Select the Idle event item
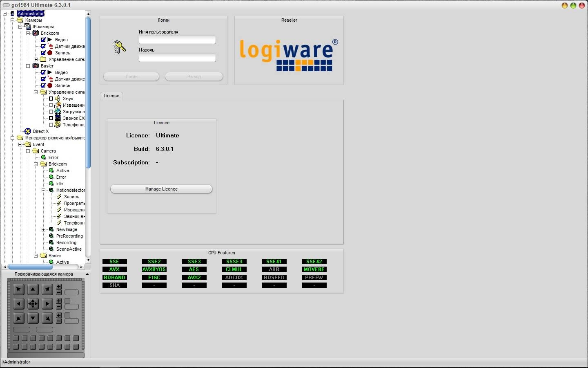This screenshot has height=368, width=588. point(60,184)
